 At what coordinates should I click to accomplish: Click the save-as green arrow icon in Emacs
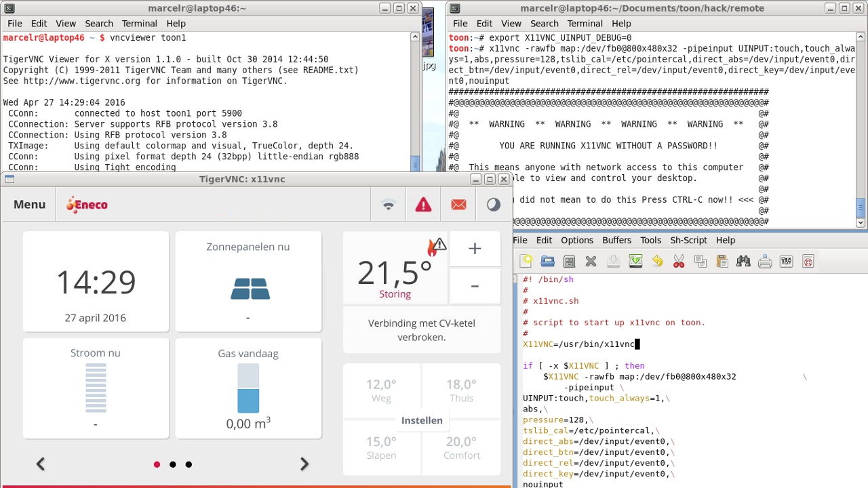(635, 262)
